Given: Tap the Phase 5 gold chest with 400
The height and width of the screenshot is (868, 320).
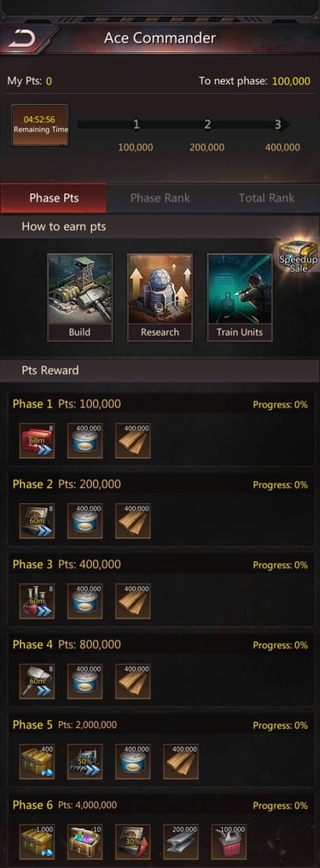Looking at the screenshot, I should (37, 762).
